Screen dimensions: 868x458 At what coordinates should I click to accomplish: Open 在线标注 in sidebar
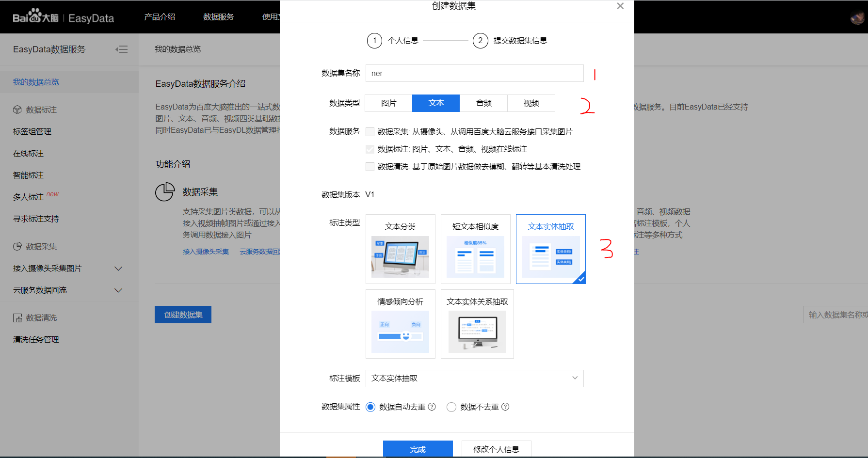pos(28,153)
